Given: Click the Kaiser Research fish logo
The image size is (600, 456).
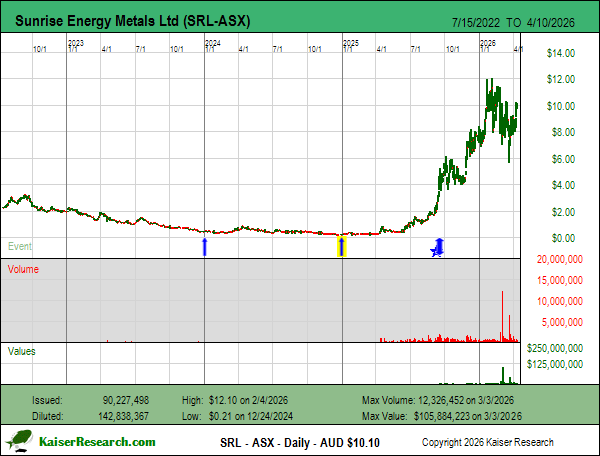Looking at the screenshot, I should tap(20, 441).
